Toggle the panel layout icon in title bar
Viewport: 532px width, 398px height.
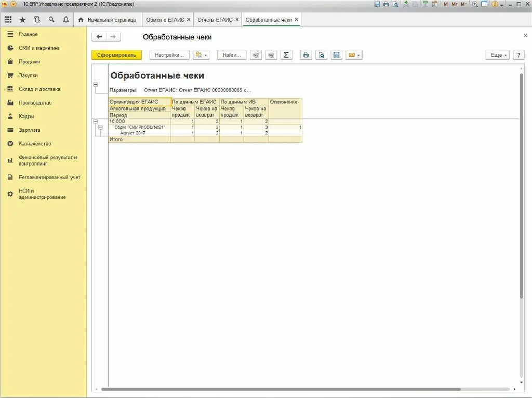[484, 4]
